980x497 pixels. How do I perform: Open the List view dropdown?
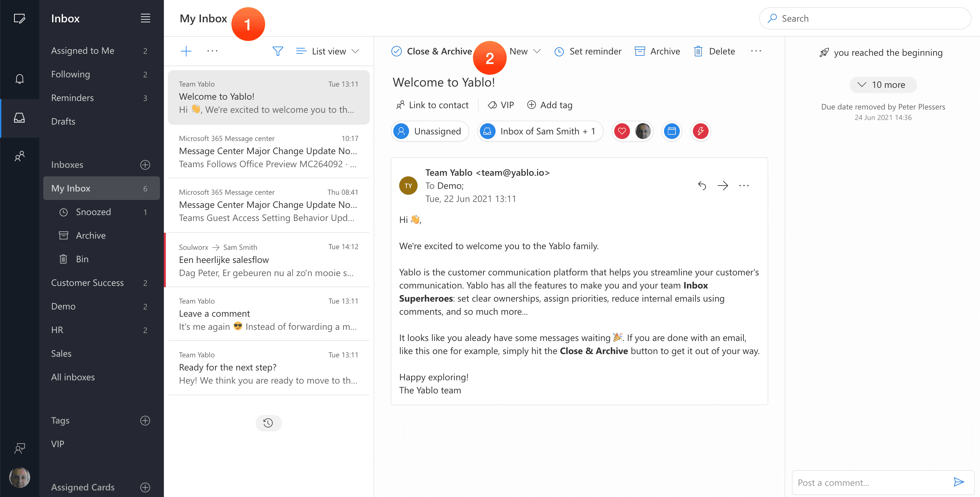click(327, 51)
